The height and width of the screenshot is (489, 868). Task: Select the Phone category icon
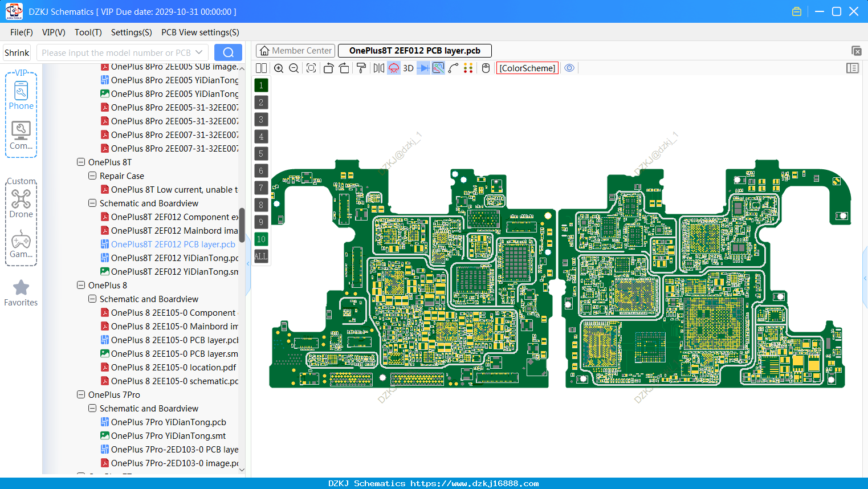click(21, 95)
